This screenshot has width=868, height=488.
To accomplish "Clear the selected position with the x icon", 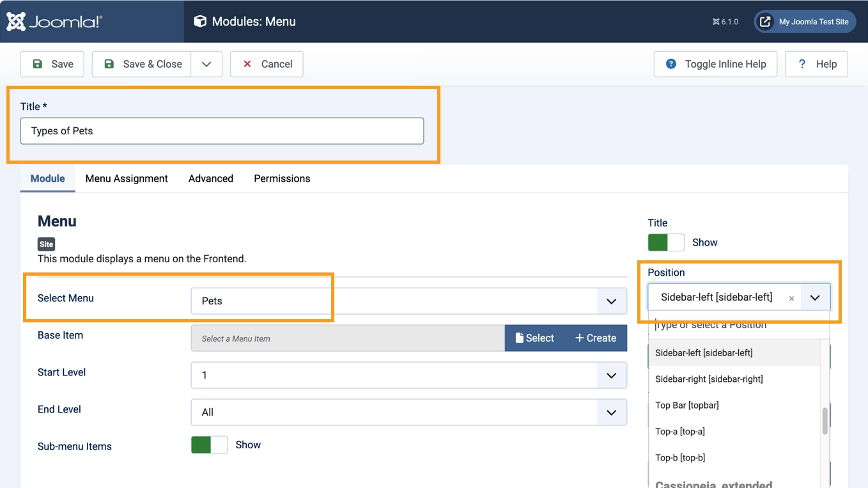I will coord(791,298).
